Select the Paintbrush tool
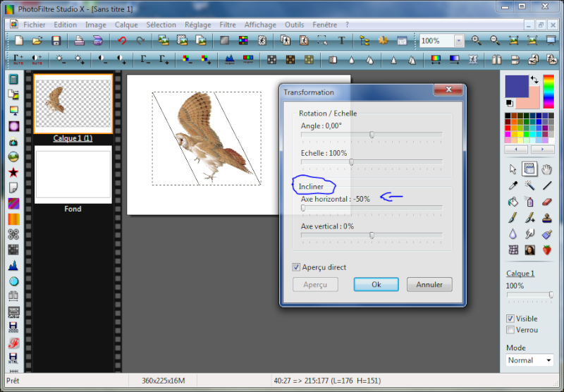 pyautogui.click(x=513, y=218)
